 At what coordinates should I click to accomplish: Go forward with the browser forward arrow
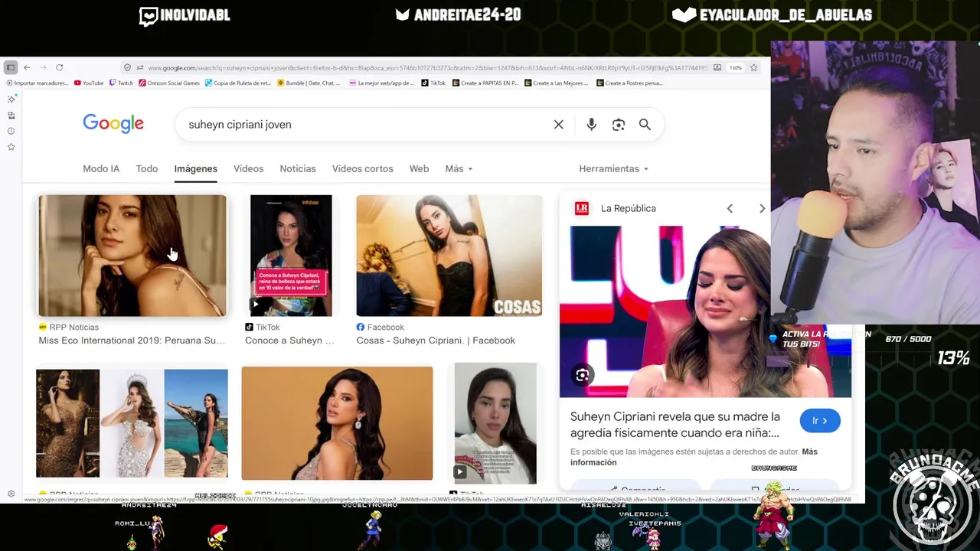click(43, 67)
